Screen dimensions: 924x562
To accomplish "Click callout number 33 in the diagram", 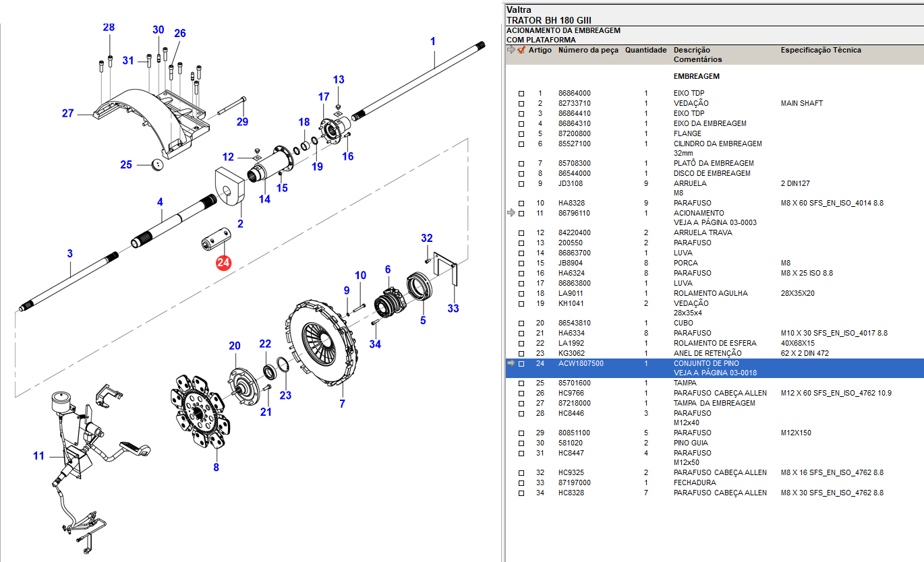I will (x=453, y=309).
